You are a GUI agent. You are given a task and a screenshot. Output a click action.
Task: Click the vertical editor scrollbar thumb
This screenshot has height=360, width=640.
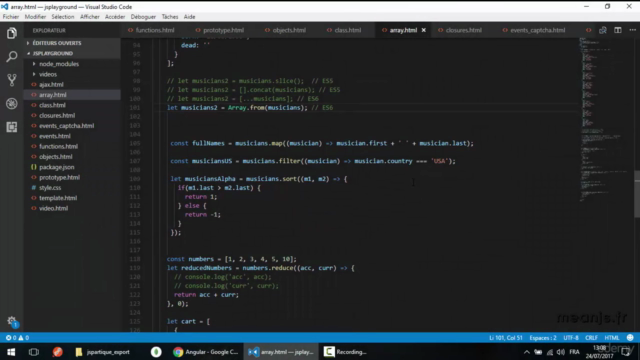[637, 194]
